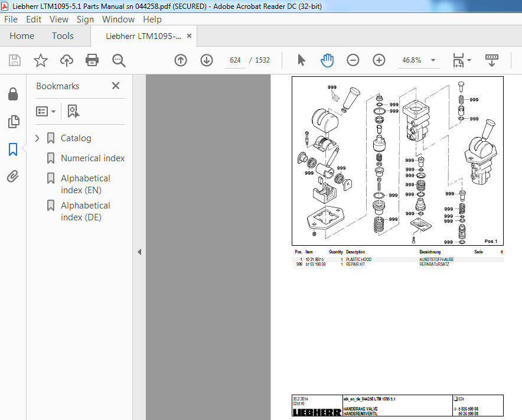Open the Alphabetical index (EN) bookmark

click(x=86, y=184)
